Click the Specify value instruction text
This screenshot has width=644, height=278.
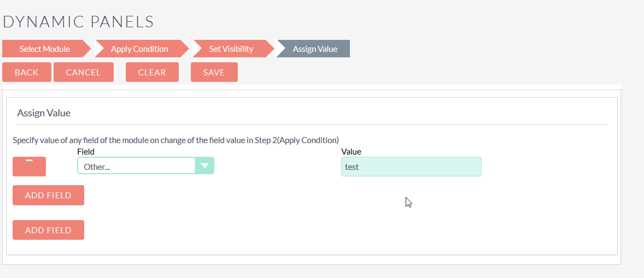pyautogui.click(x=176, y=140)
